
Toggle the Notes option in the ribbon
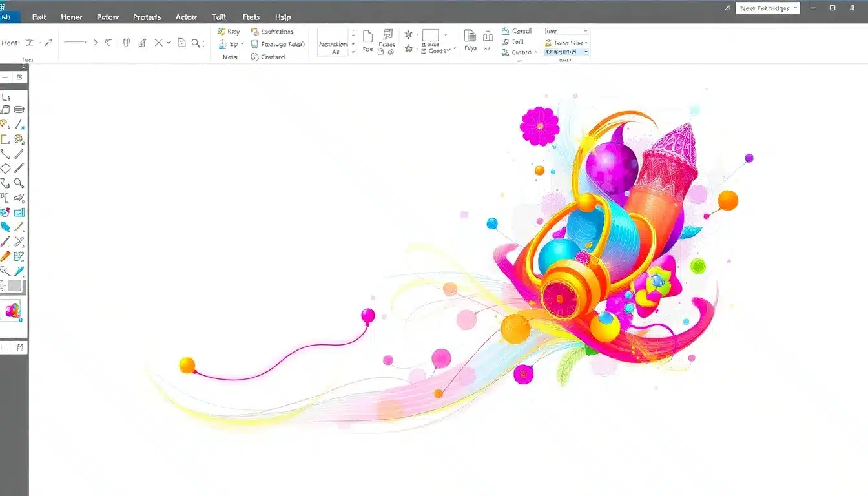229,57
